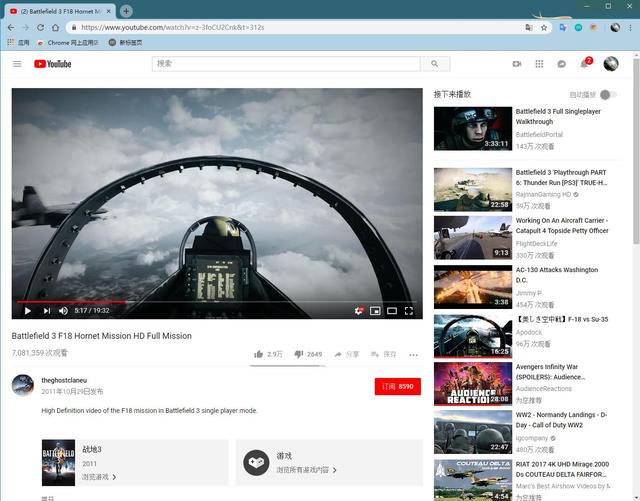Open the YouTube apps grid icon
Screen dimensions: 640x501
point(539,64)
